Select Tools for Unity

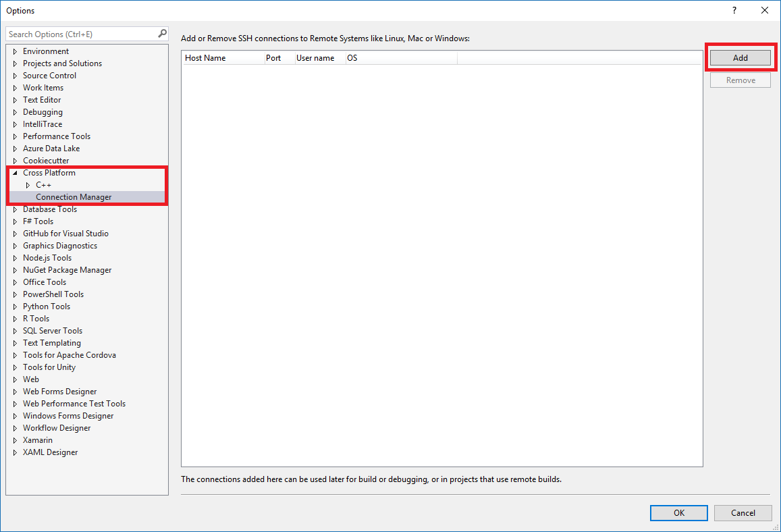(x=47, y=367)
